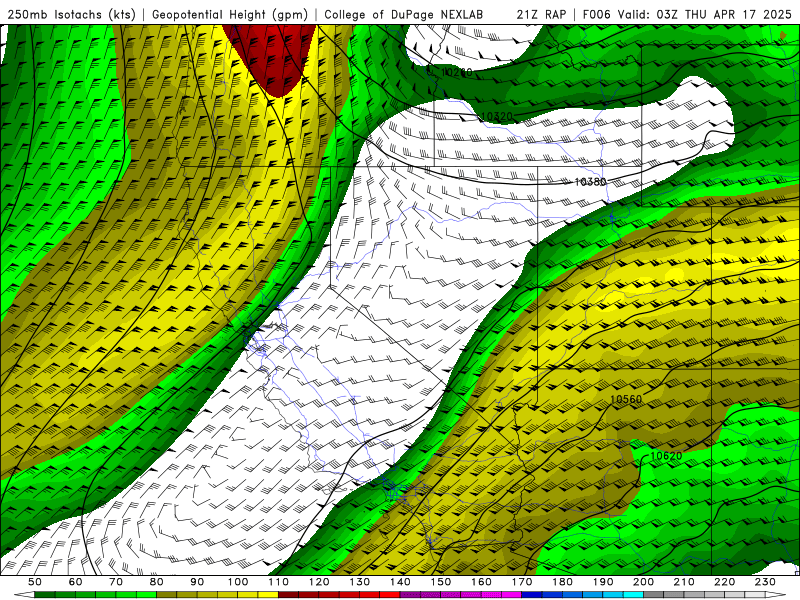Click the 230 value on the color scale
800x600 pixels.
pos(766,582)
